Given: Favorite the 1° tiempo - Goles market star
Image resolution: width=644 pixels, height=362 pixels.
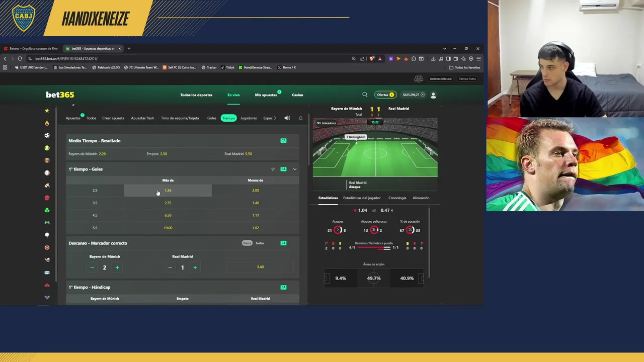Looking at the screenshot, I should point(273,169).
